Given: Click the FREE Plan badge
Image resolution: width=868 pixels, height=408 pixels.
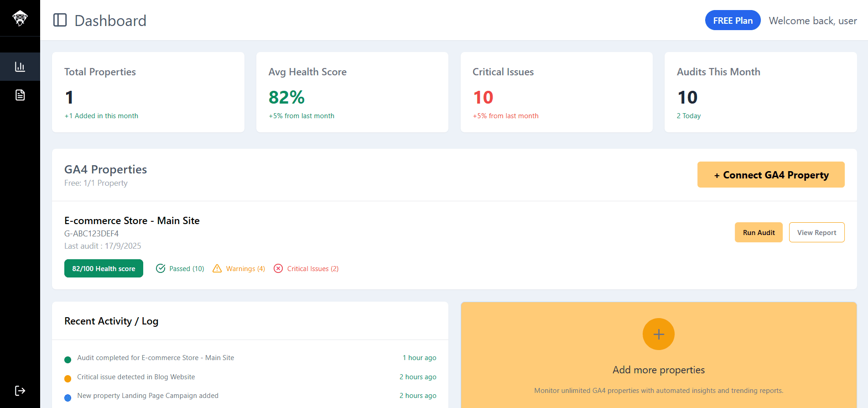Looking at the screenshot, I should [733, 20].
